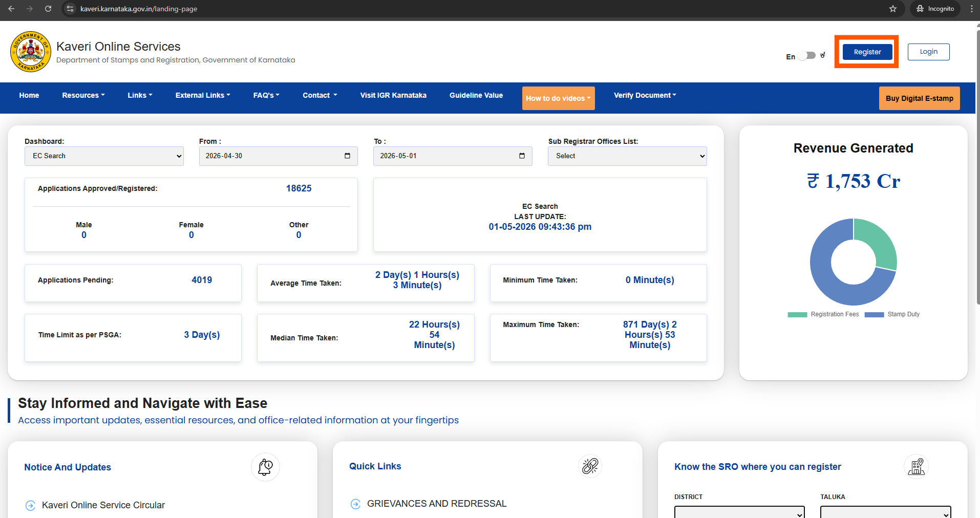Expand the Contact menu
Viewport: 980px width, 518px height.
tap(320, 95)
